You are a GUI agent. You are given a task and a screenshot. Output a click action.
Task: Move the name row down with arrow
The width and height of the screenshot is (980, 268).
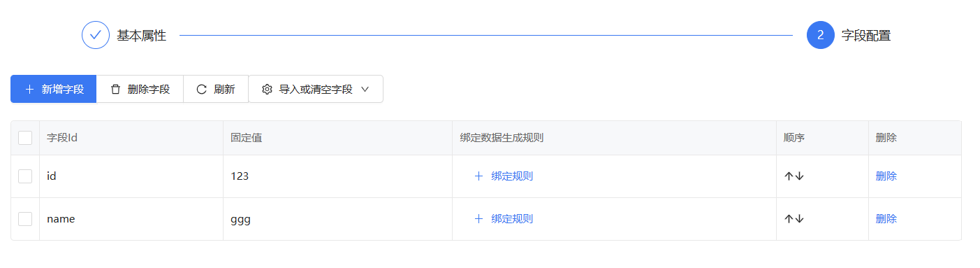pos(800,219)
